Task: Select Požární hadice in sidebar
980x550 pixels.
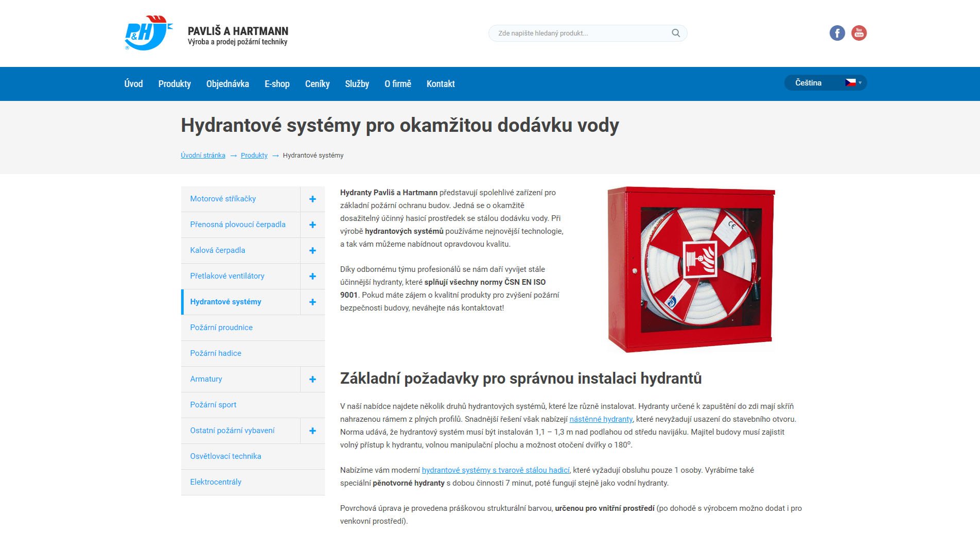Action: pyautogui.click(x=253, y=353)
